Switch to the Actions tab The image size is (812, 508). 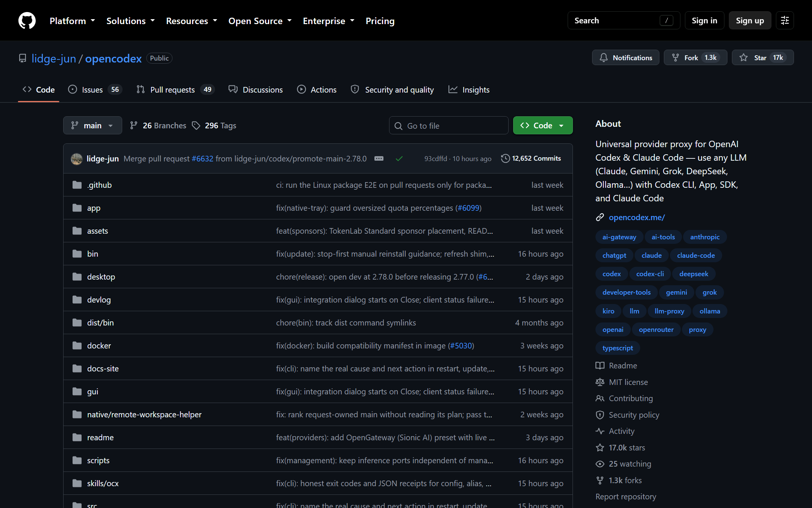click(x=317, y=90)
